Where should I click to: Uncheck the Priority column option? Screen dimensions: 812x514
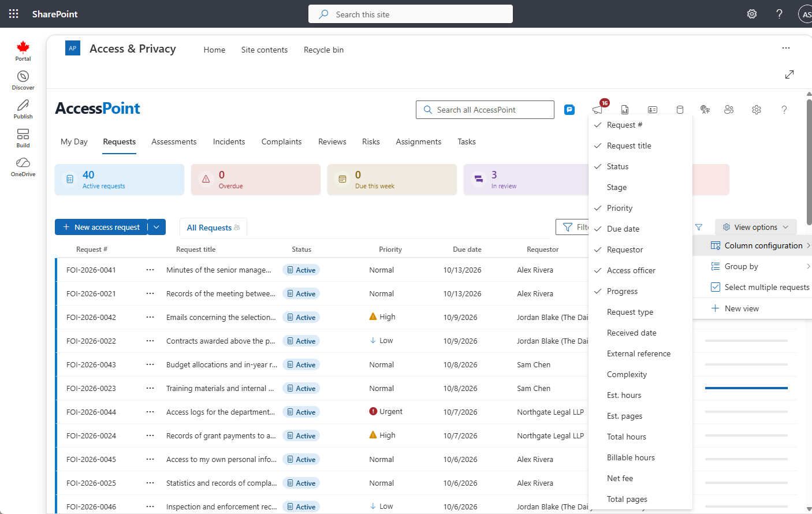tap(640, 208)
